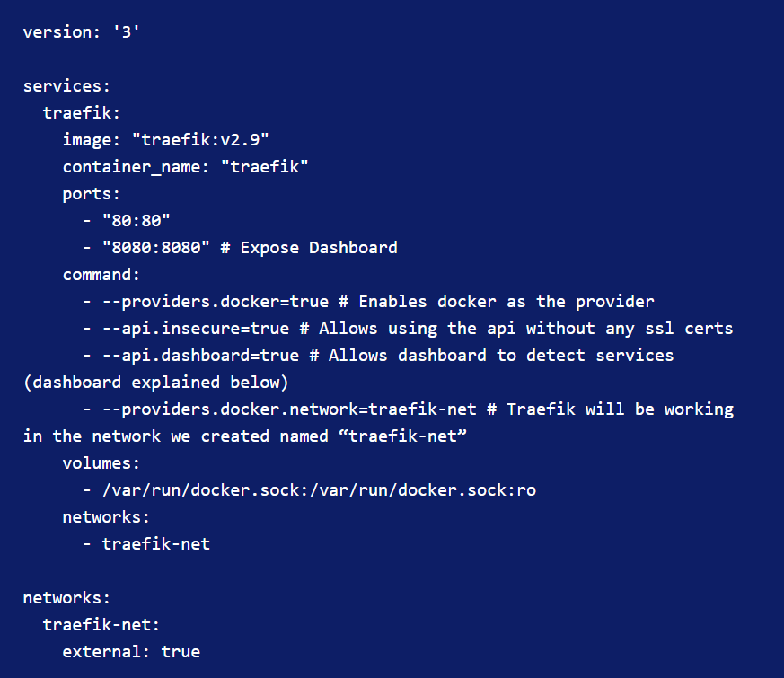
Task: Click the external: true line
Action: [131, 652]
